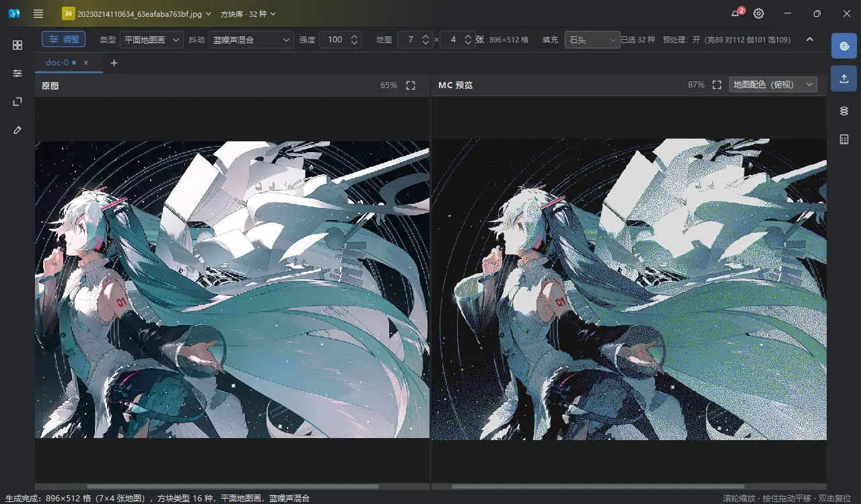
Task: Open the sliders adjustment sidebar icon
Action: pyautogui.click(x=18, y=73)
